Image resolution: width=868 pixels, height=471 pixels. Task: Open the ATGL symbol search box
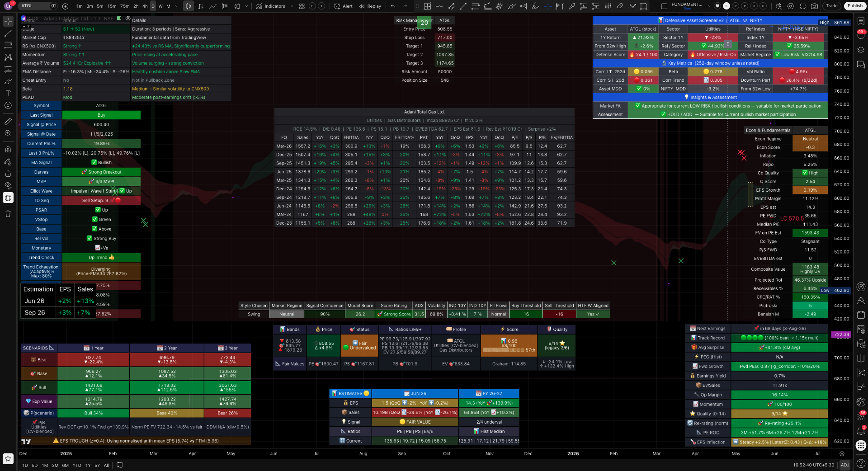[38, 6]
